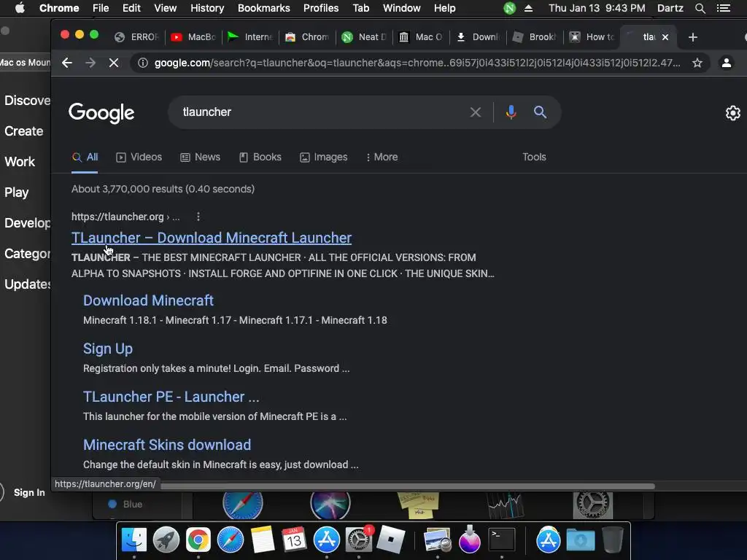Bookmark this page with the star icon
Viewport: 747px width, 560px height.
[697, 63]
